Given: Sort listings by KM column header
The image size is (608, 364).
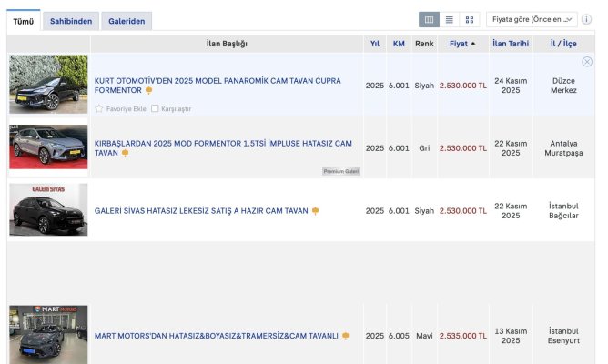Looking at the screenshot, I should pyautogui.click(x=399, y=44).
